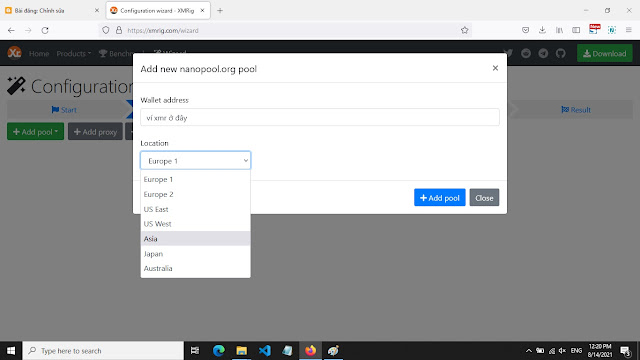Expand the Products menu in navbar
The height and width of the screenshot is (360, 640).
pos(74,53)
